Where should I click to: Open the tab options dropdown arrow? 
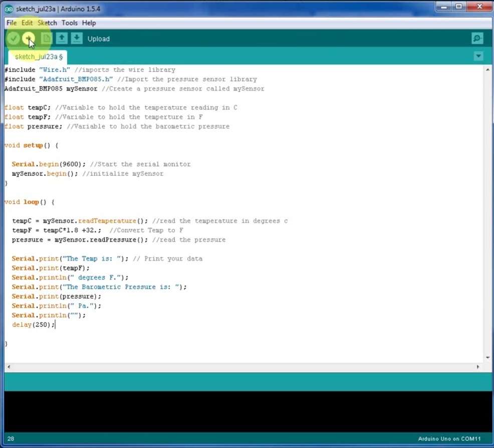tap(478, 56)
